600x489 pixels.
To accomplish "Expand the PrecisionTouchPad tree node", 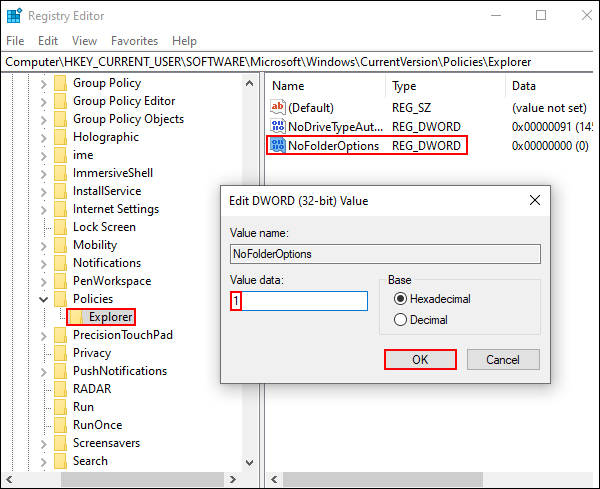I will coord(44,336).
